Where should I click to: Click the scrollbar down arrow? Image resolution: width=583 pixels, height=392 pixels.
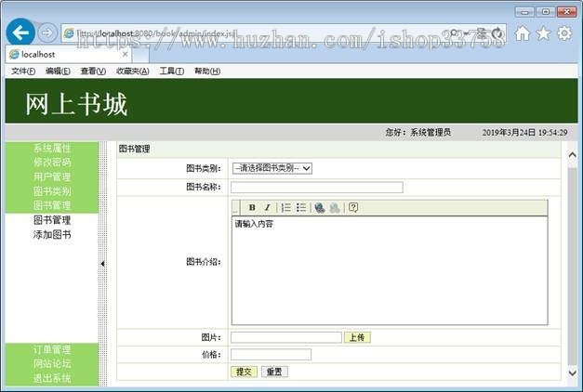pos(573,372)
